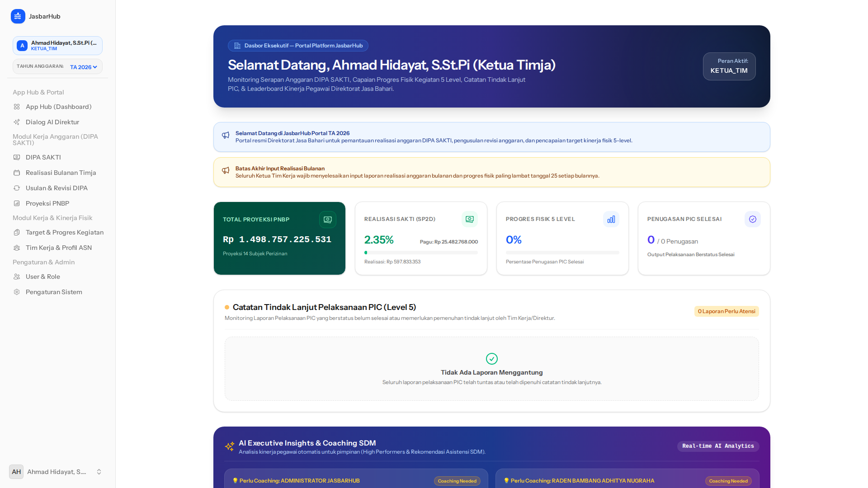Click the '0%' physical progress value

tap(514, 240)
